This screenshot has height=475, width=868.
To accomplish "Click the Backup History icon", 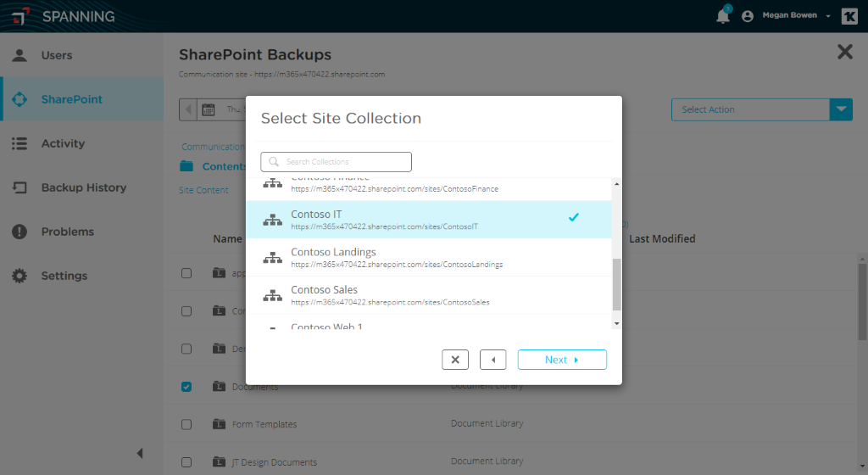I will [19, 187].
